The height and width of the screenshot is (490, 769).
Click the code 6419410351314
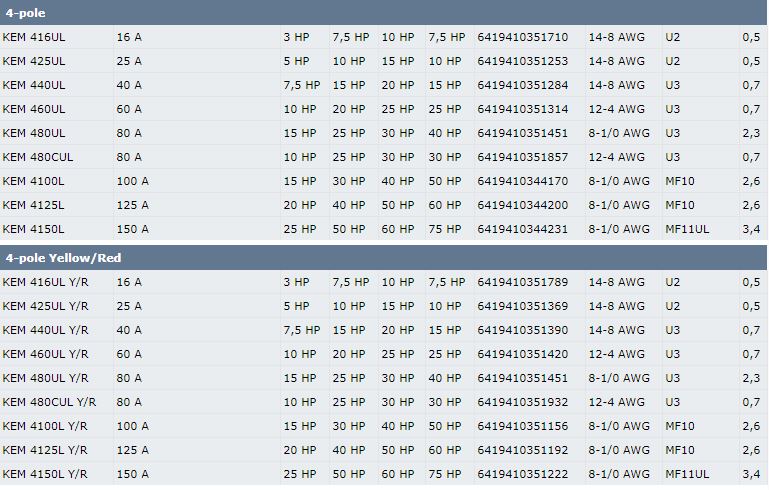point(523,109)
